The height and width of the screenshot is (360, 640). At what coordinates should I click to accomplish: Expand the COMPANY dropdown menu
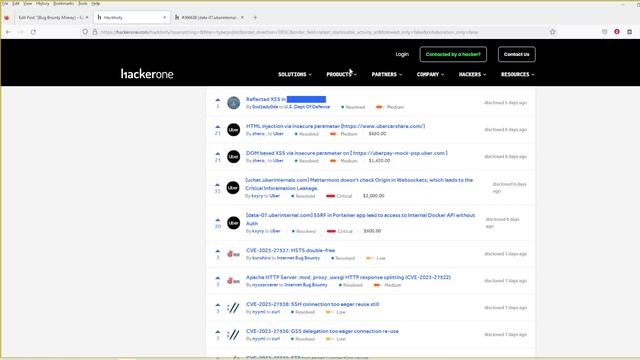[x=430, y=74]
